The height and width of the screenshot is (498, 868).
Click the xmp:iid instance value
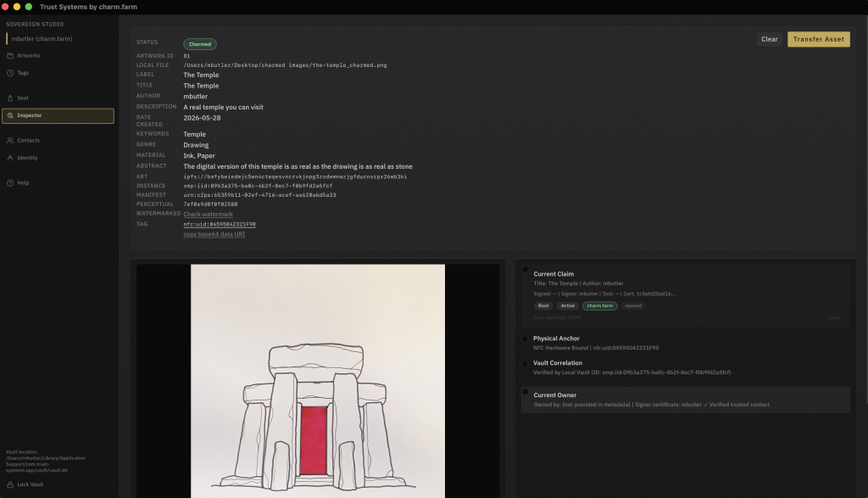click(258, 186)
